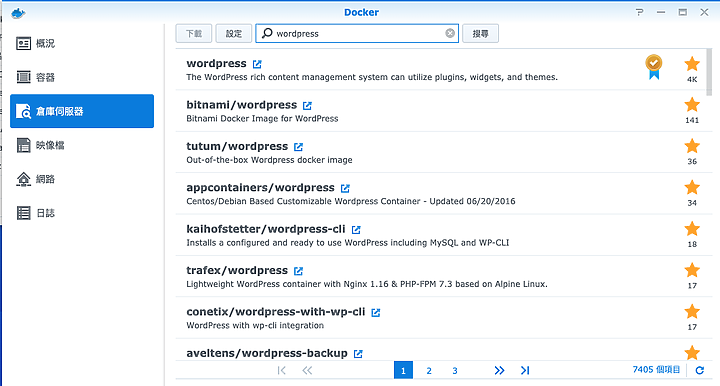Open the 映像檔 images section
The height and width of the screenshot is (386, 720).
[82, 145]
